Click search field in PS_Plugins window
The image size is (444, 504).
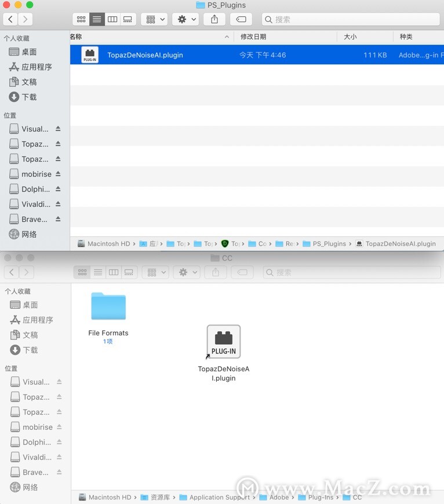pyautogui.click(x=351, y=19)
